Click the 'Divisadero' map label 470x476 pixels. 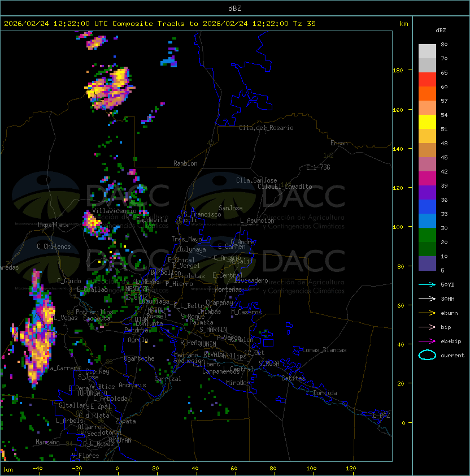(x=251, y=280)
